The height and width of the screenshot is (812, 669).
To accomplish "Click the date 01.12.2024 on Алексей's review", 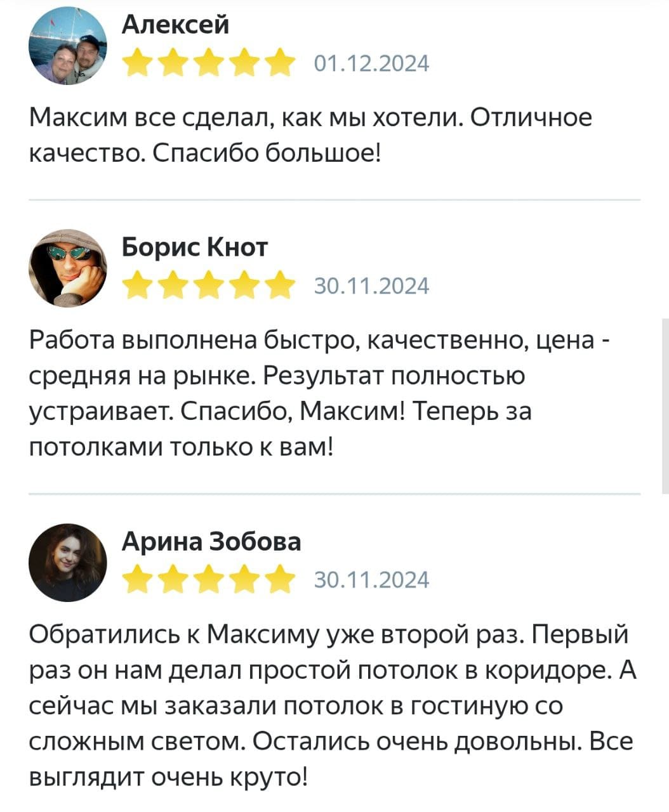I will 372,64.
